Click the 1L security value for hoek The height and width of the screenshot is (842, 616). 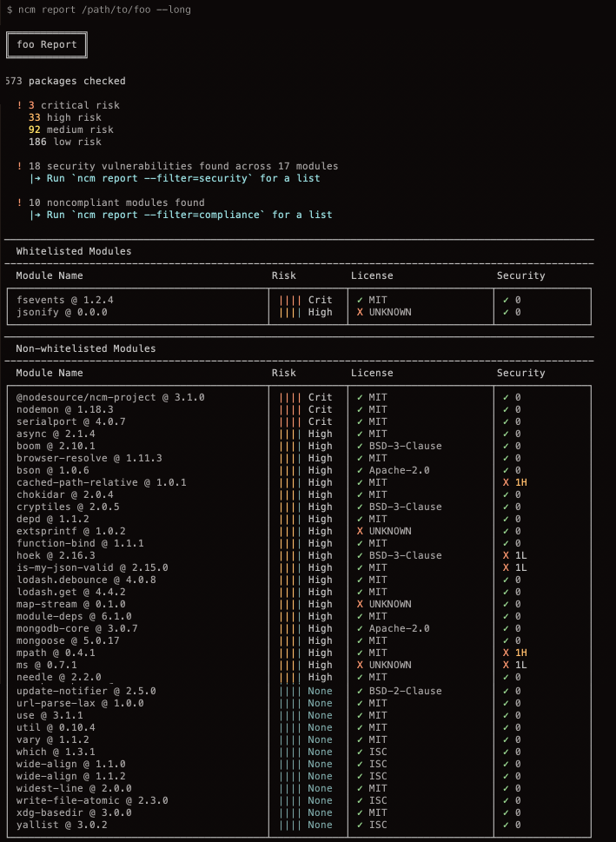(520, 555)
